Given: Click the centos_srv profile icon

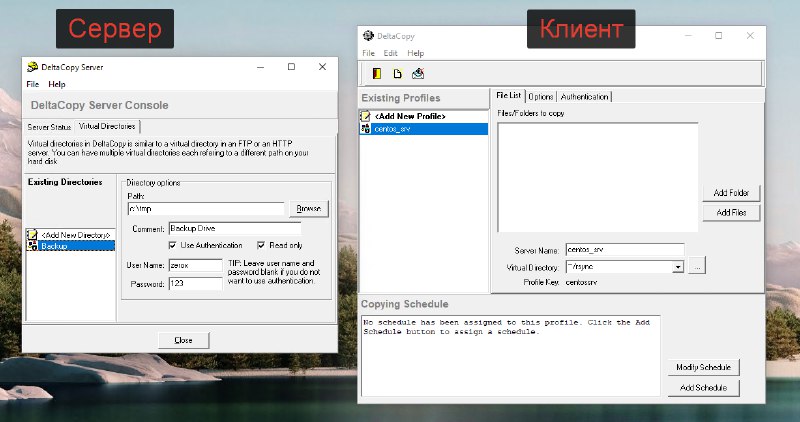Looking at the screenshot, I should 365,129.
